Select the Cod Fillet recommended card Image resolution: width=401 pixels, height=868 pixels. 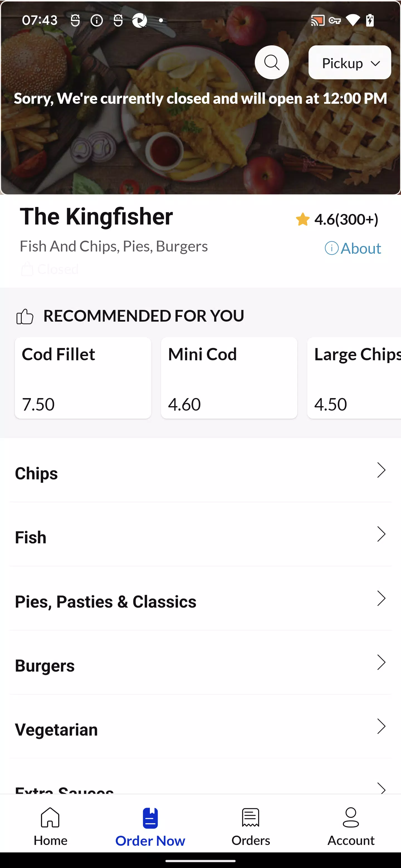point(83,378)
